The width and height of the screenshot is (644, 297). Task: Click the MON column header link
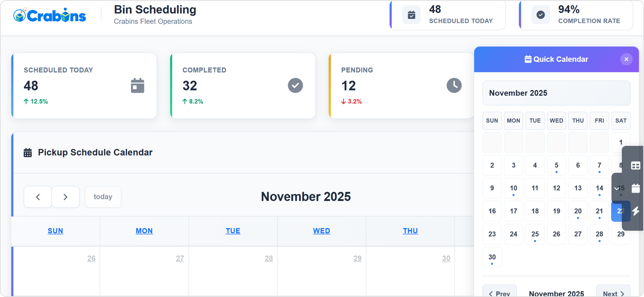[144, 231]
